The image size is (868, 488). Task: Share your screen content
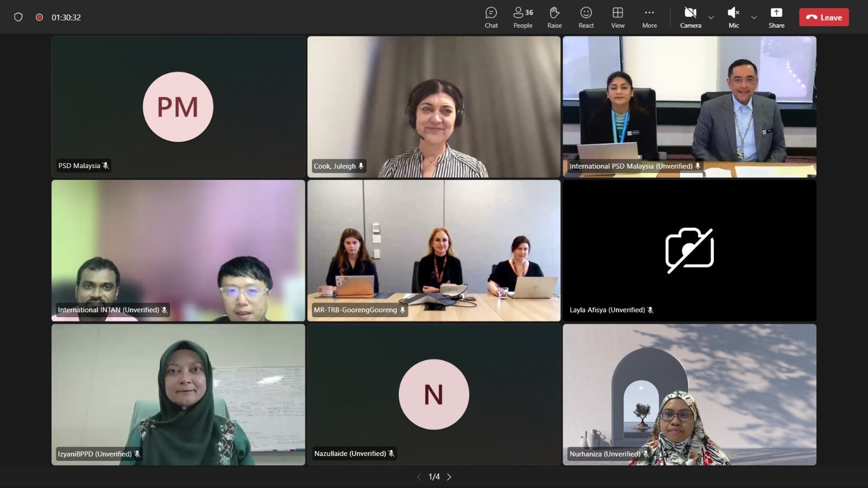776,17
